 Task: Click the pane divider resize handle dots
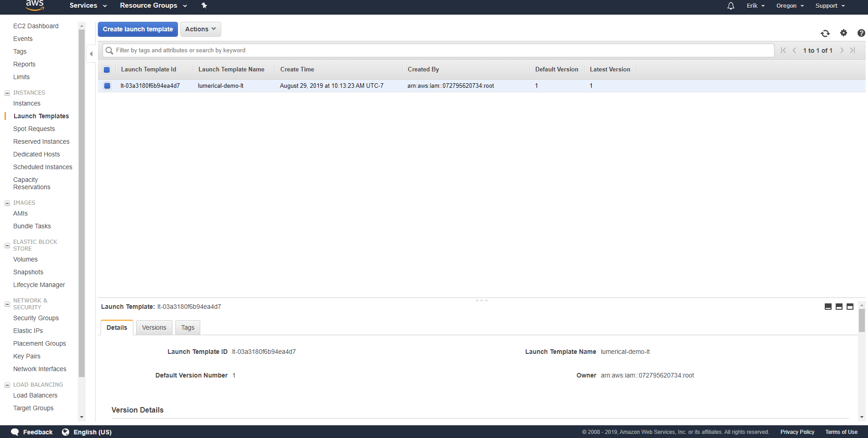pos(482,300)
